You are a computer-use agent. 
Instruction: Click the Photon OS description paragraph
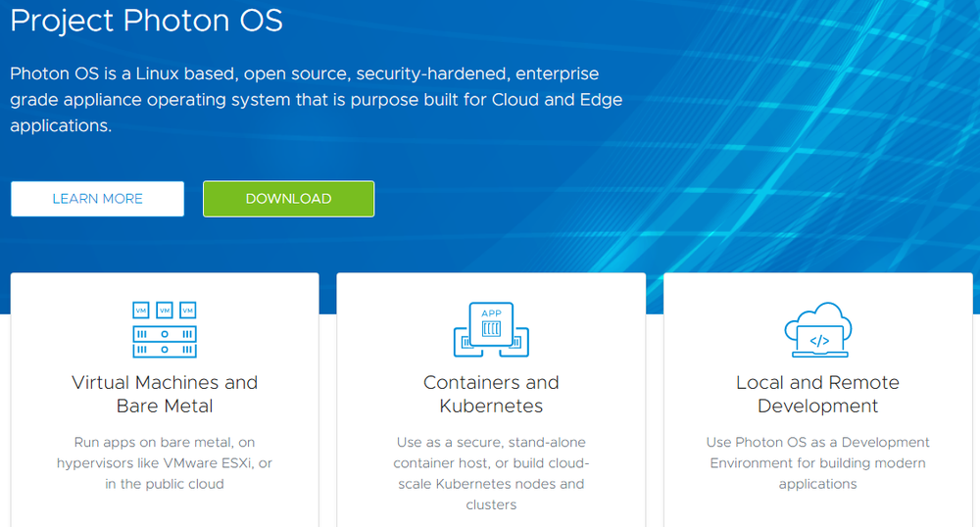(x=317, y=99)
